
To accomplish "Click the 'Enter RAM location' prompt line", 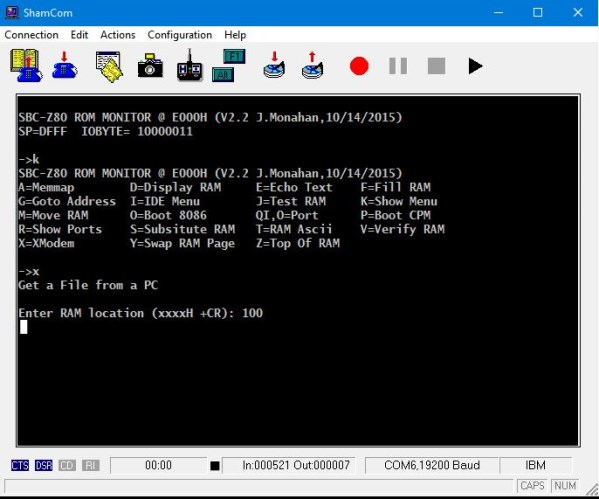I will click(141, 313).
